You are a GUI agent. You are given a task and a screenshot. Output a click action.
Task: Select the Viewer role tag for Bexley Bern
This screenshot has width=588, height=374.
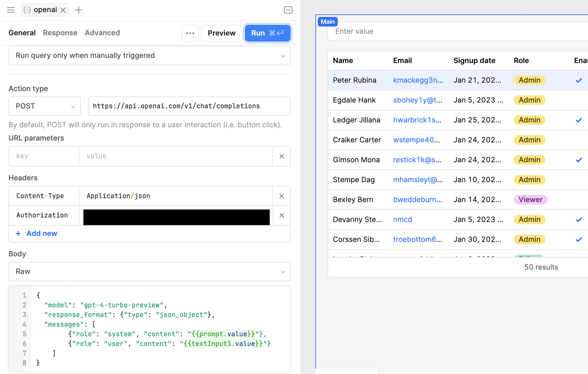[530, 200]
